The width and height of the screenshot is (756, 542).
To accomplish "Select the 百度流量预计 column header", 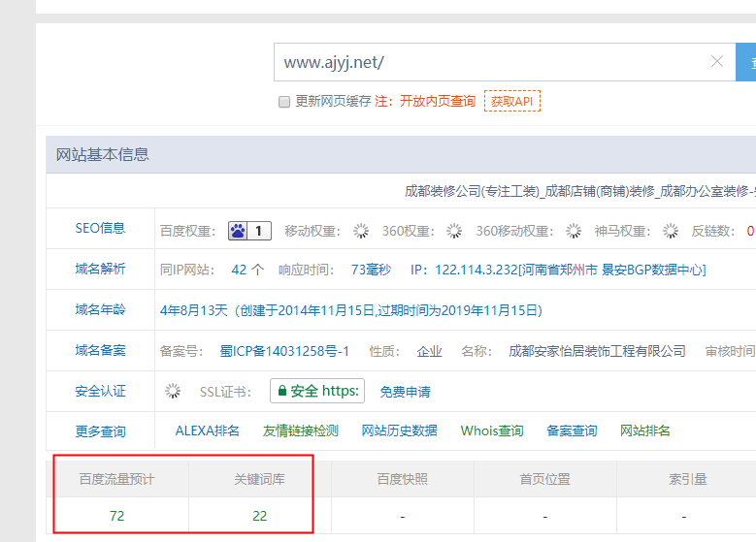I will (x=116, y=479).
